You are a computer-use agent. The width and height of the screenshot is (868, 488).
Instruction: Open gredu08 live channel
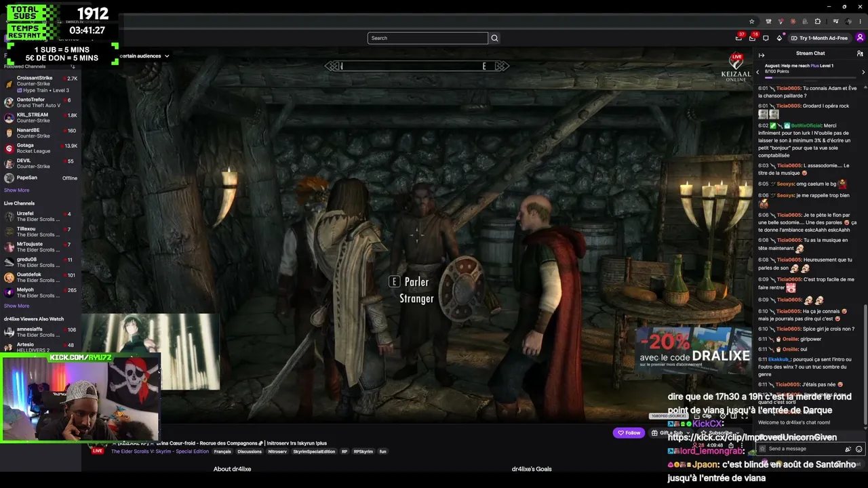point(41,262)
